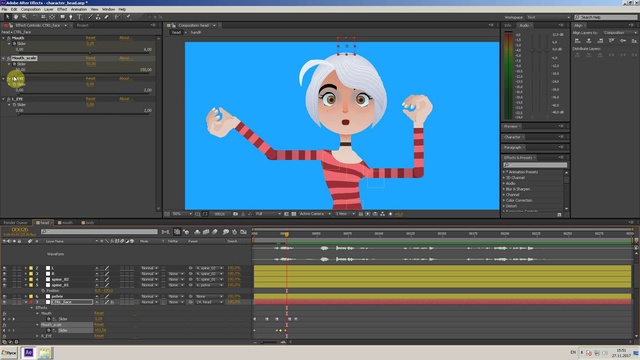
Task: Open the Composition menu
Action: pyautogui.click(x=31, y=9)
